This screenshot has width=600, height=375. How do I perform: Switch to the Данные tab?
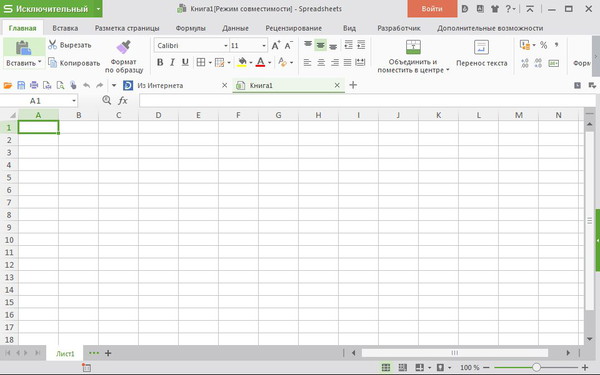(235, 28)
